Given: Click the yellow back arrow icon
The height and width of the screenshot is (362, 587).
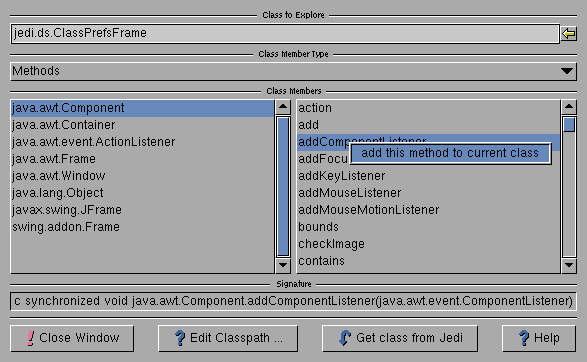Looking at the screenshot, I should click(569, 34).
